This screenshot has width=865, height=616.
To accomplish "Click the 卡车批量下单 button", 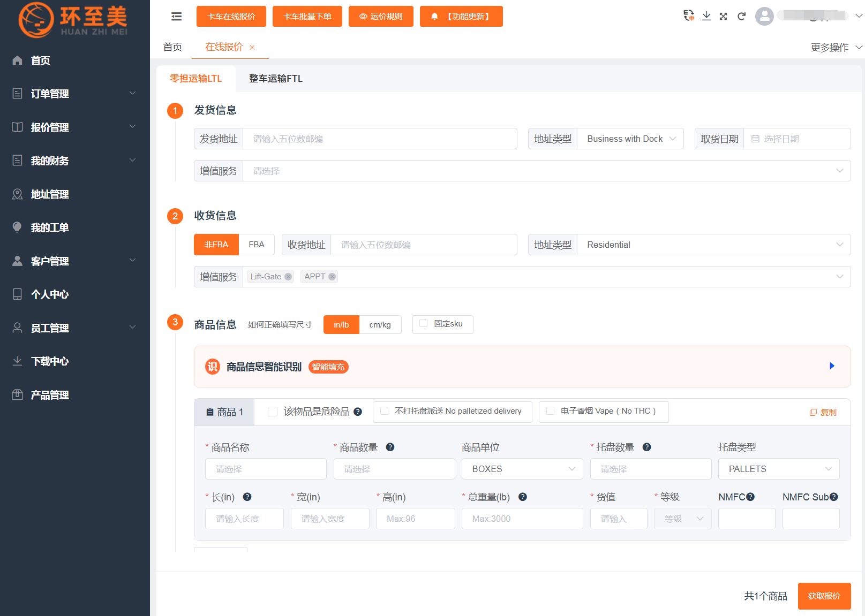I will 307,17.
